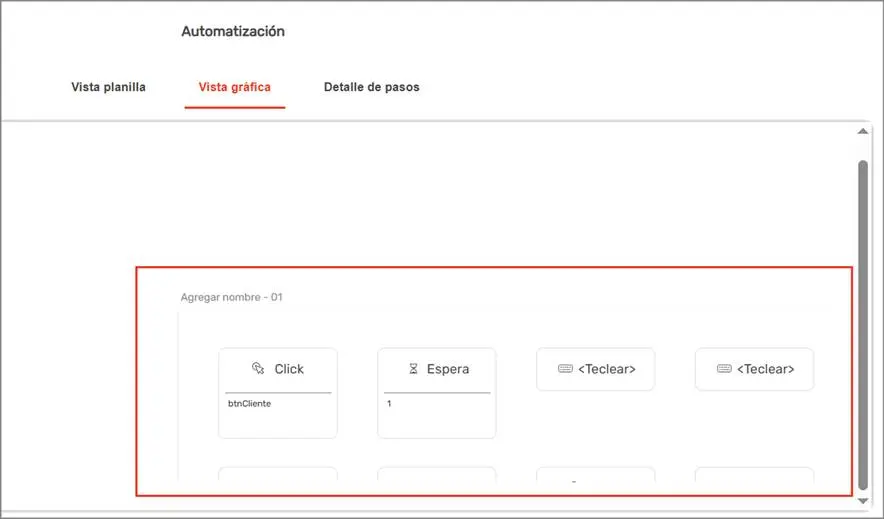884x519 pixels.
Task: Click the scrollbar down arrow
Action: [863, 501]
